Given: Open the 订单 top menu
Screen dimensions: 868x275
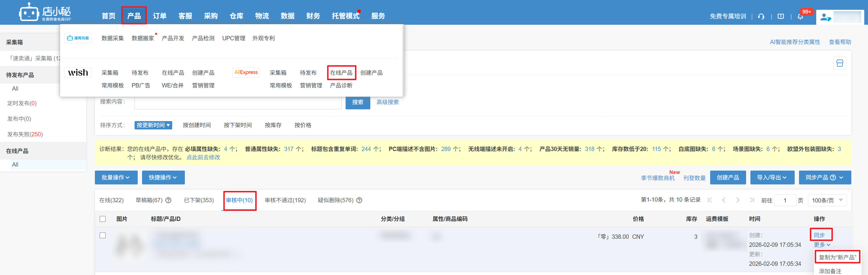Looking at the screenshot, I should [x=159, y=16].
